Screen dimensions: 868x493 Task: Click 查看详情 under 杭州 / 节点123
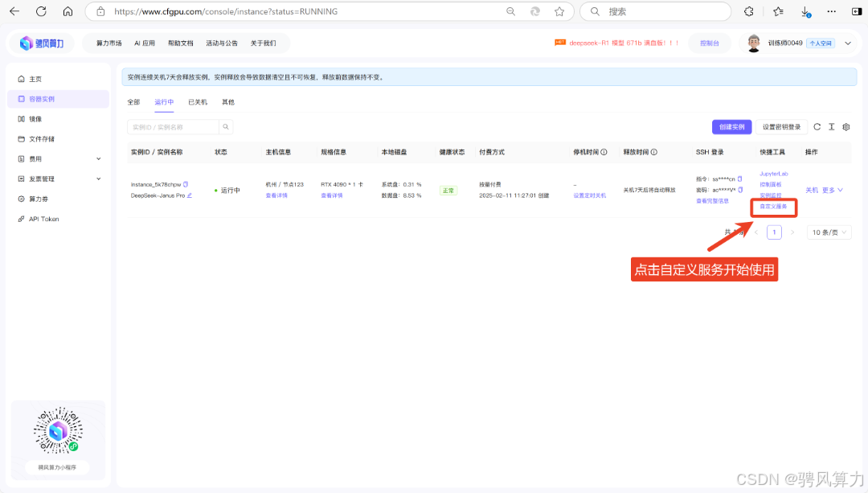point(276,195)
